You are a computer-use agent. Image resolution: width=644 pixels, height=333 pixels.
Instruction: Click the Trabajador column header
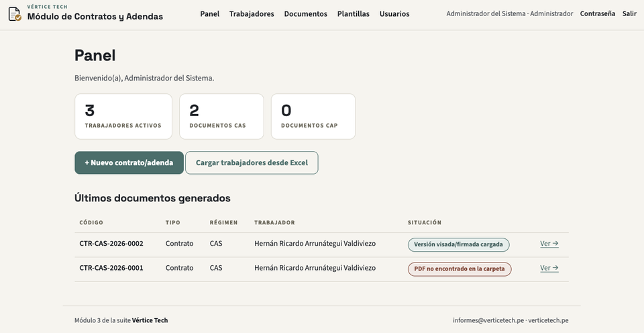pos(274,222)
